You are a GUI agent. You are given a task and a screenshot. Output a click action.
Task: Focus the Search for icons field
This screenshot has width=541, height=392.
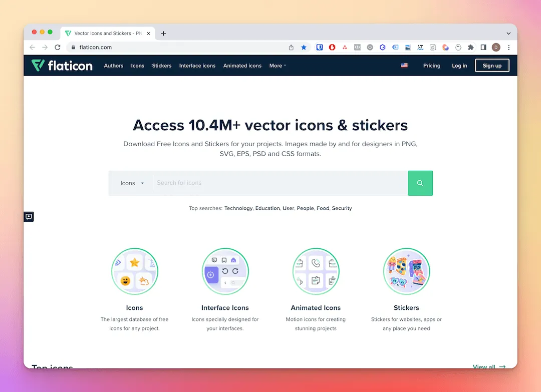280,183
